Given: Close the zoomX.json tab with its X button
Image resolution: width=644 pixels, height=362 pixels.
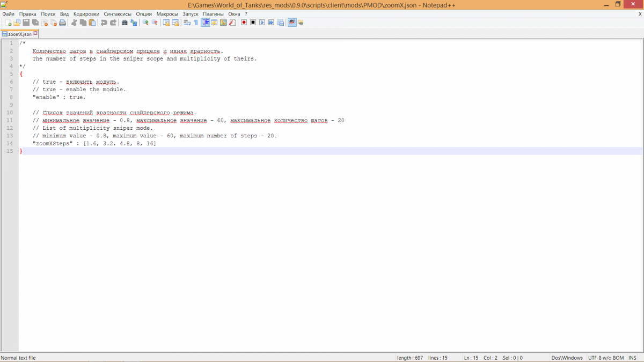Looking at the screenshot, I should (x=36, y=34).
